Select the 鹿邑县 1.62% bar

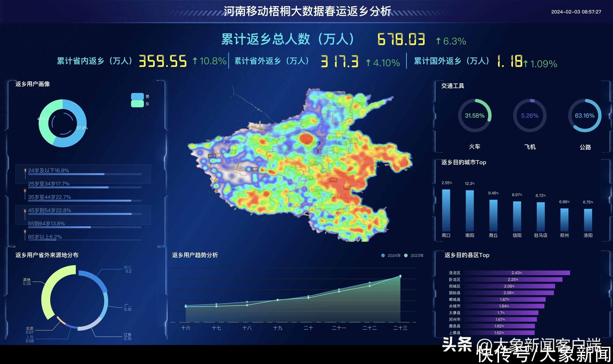[x=499, y=326]
